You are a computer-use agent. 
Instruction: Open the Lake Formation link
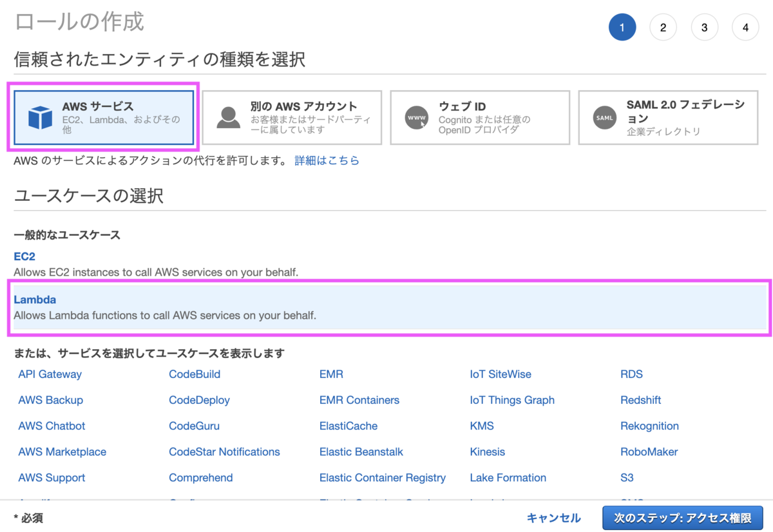[x=508, y=477]
